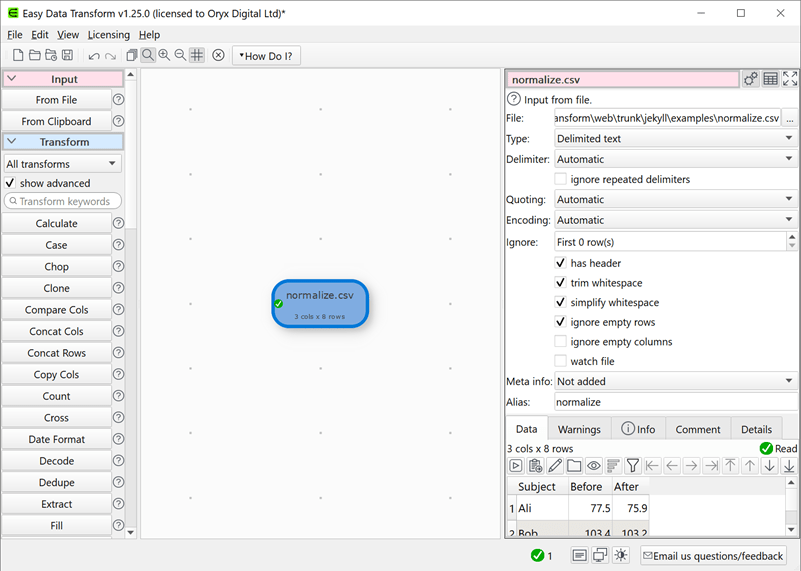Screen dimensions: 801x571
Task: Click the move-to-bottom arrow icon in data toolbar
Action: click(x=789, y=466)
